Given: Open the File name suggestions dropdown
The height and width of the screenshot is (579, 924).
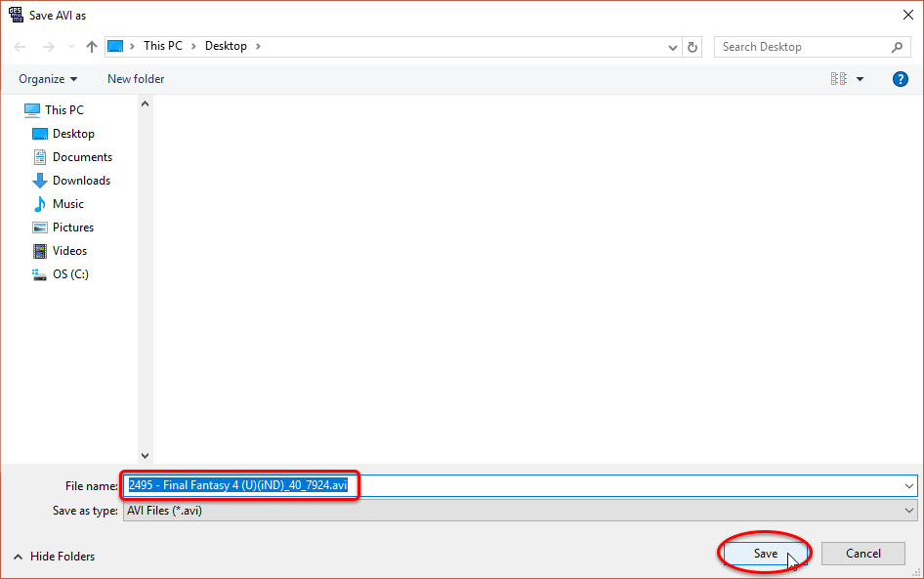Looking at the screenshot, I should point(909,485).
